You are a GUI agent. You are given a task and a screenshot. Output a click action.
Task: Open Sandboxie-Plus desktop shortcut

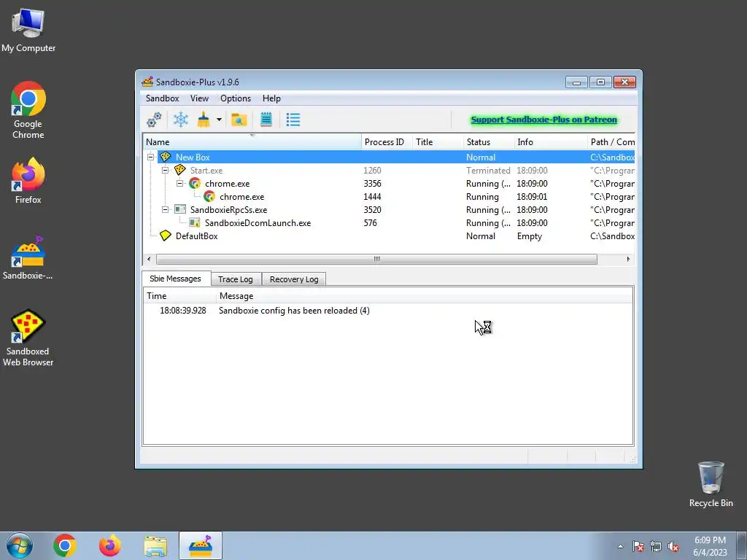point(28,257)
